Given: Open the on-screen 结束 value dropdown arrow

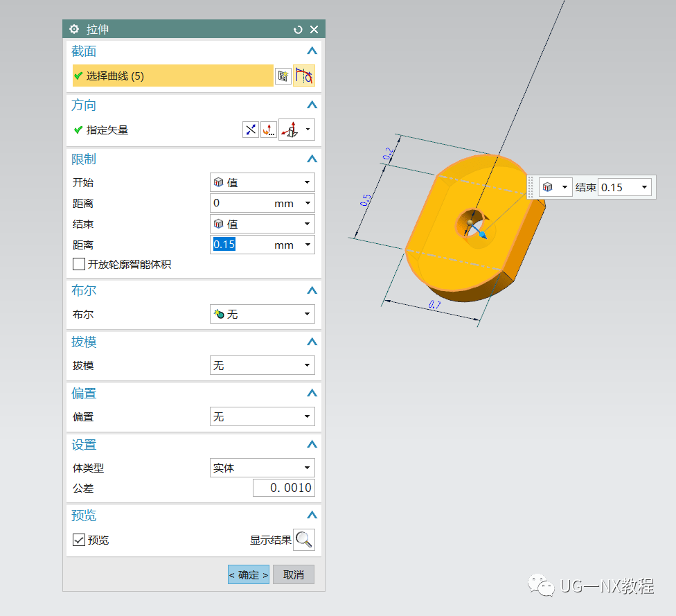Looking at the screenshot, I should point(645,187).
